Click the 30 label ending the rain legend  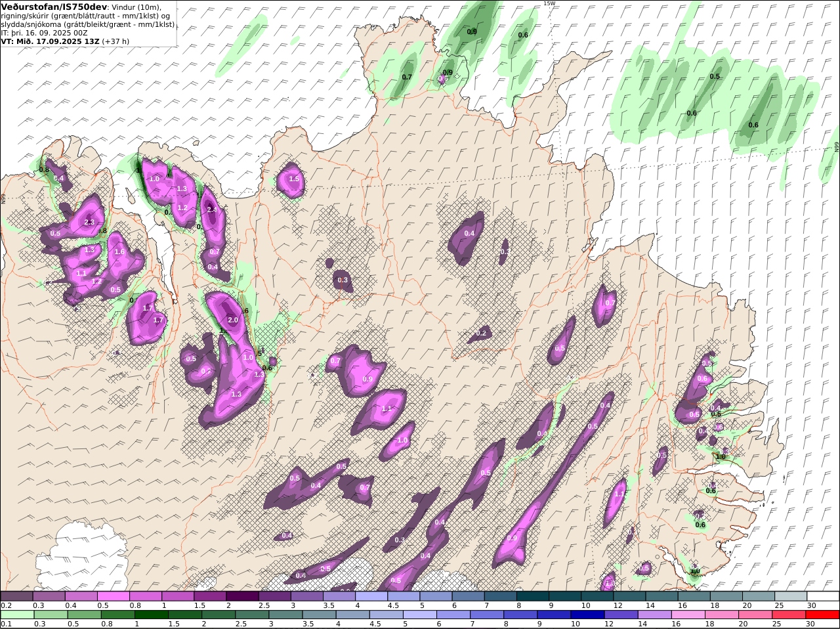[x=811, y=624]
